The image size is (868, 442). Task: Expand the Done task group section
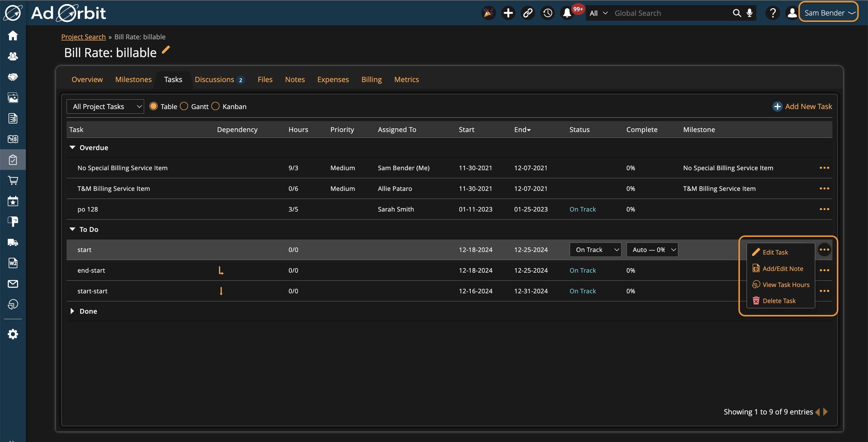[72, 311]
